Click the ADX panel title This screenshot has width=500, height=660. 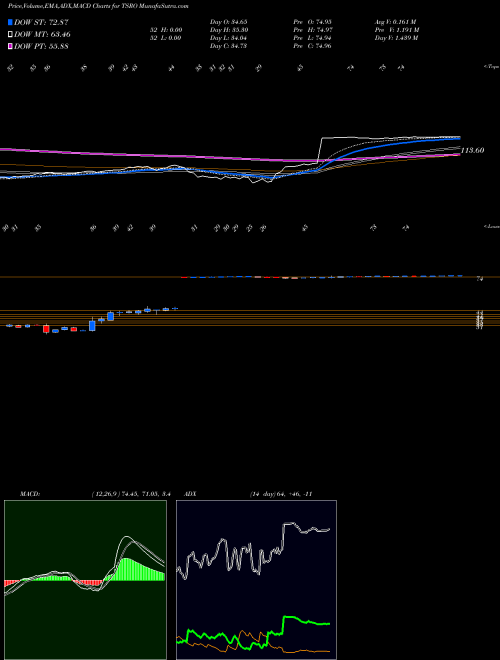pos(191,494)
